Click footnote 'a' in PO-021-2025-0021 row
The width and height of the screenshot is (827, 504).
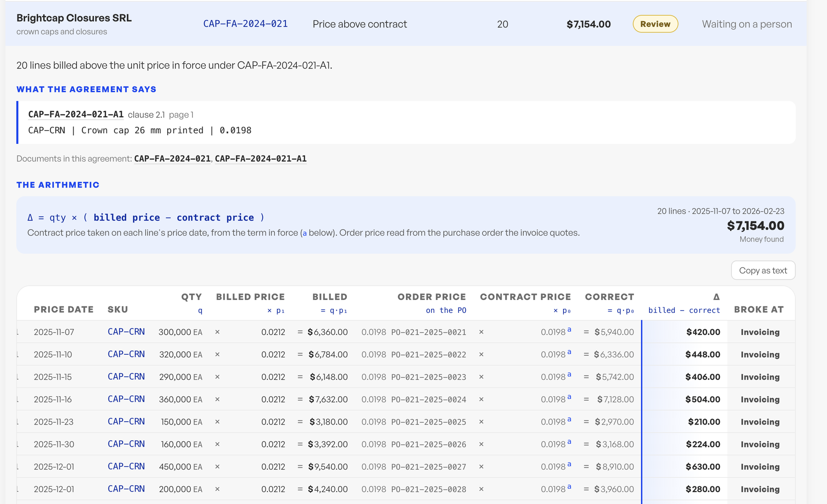[x=569, y=329]
